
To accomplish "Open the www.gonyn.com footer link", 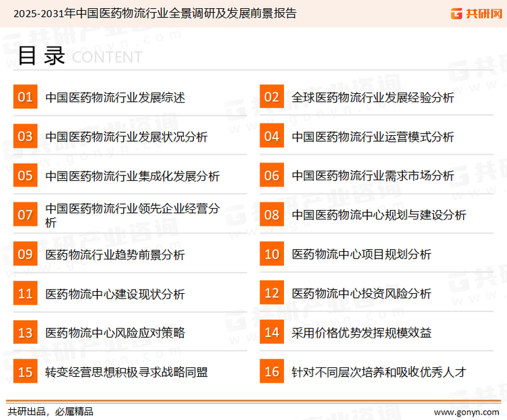I will [466, 413].
